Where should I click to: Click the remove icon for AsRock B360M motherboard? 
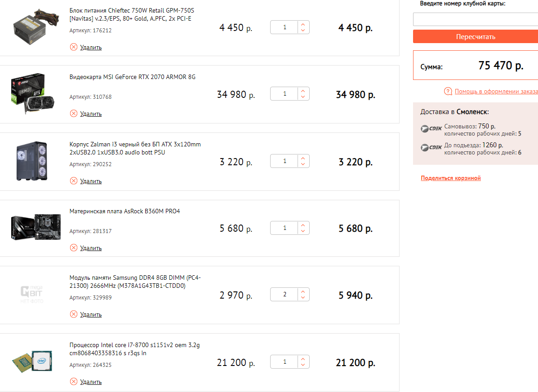[74, 248]
